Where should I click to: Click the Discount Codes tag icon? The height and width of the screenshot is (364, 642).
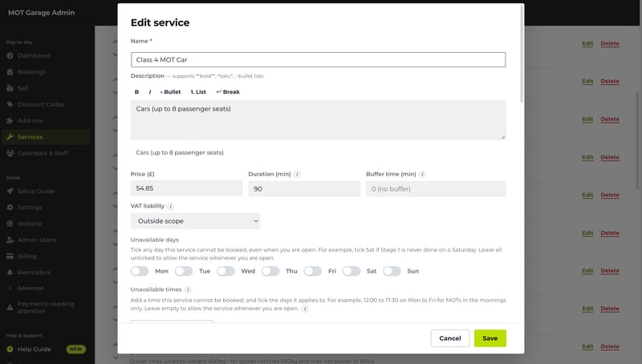click(x=10, y=105)
